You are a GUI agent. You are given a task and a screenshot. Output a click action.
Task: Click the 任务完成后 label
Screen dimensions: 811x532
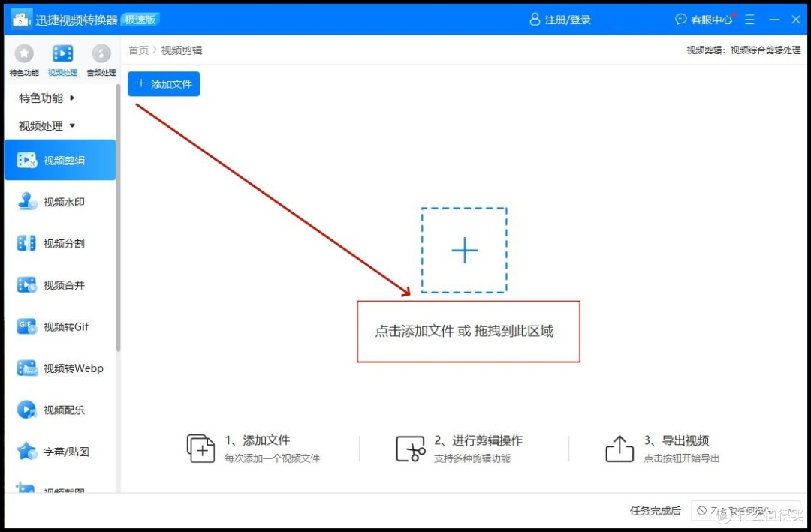(656, 511)
